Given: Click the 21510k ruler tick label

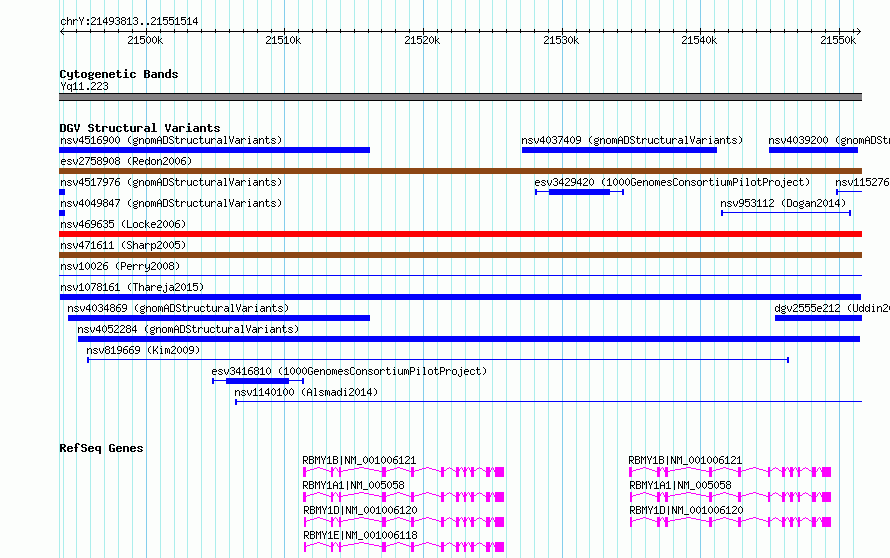Looking at the screenshot, I should (283, 40).
